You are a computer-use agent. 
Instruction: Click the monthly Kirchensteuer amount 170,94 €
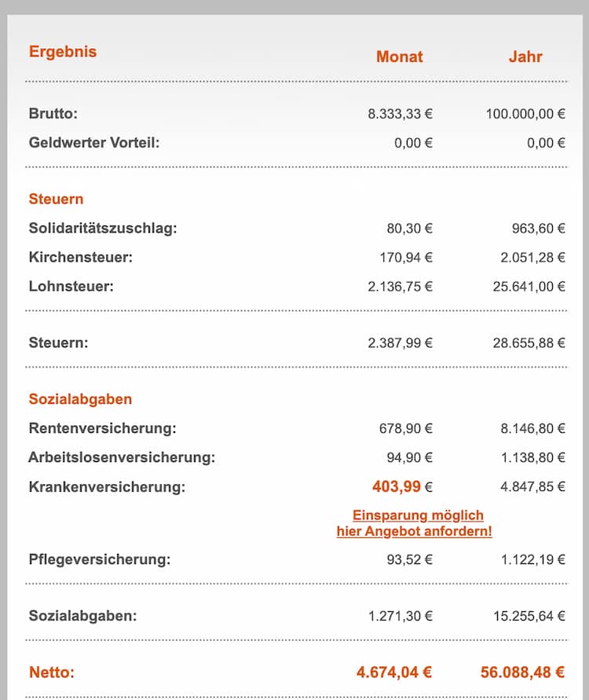click(x=404, y=257)
